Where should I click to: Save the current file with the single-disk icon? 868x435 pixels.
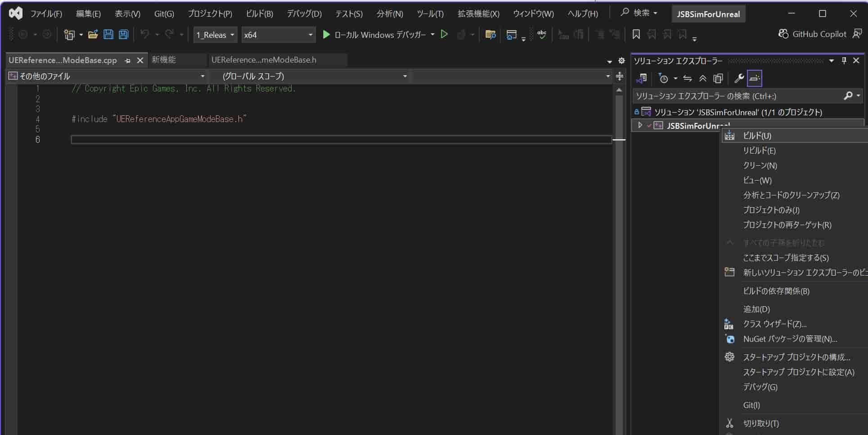[108, 35]
